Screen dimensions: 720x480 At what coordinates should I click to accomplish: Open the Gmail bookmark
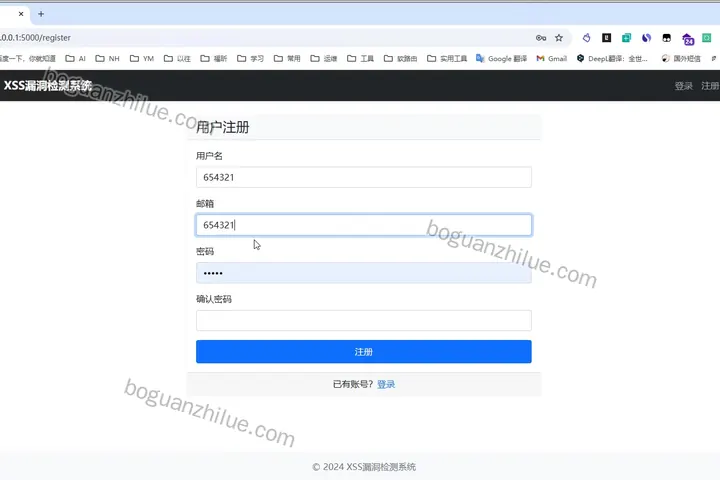point(551,58)
